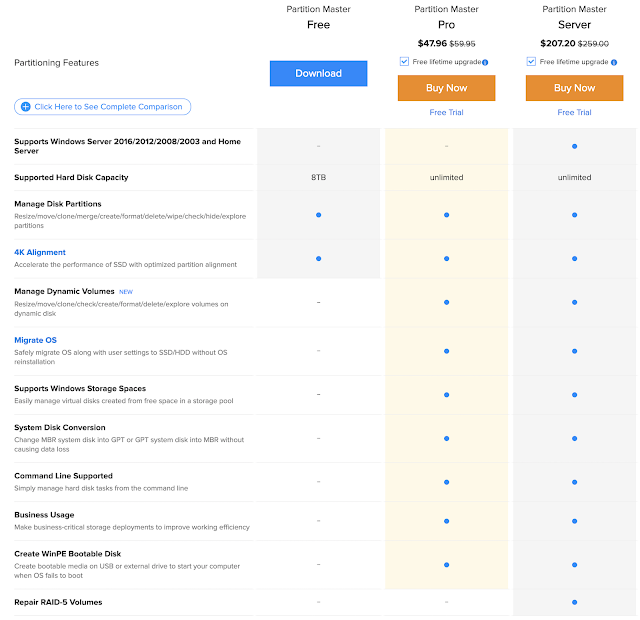This screenshot has width=640, height=620.
Task: Click the Free column dot for 4K Alignment
Action: coord(318,258)
